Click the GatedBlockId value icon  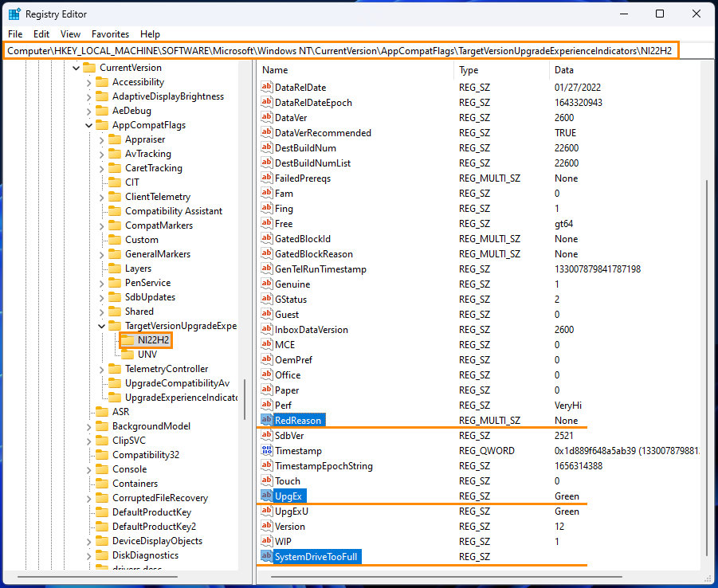266,238
